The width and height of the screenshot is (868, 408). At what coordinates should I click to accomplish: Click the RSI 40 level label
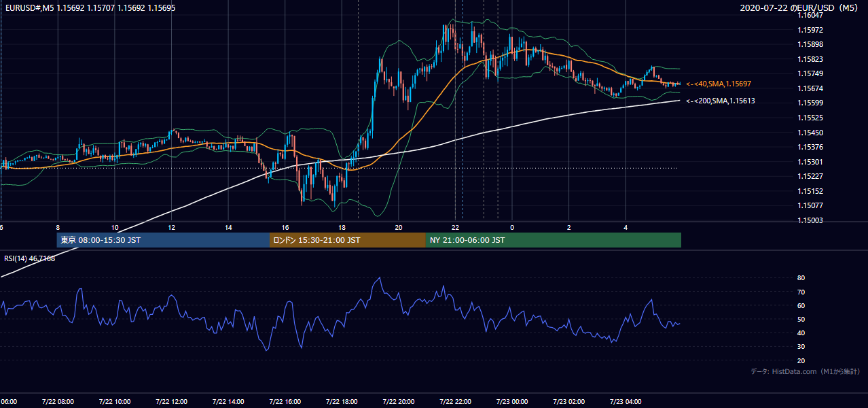(x=801, y=333)
